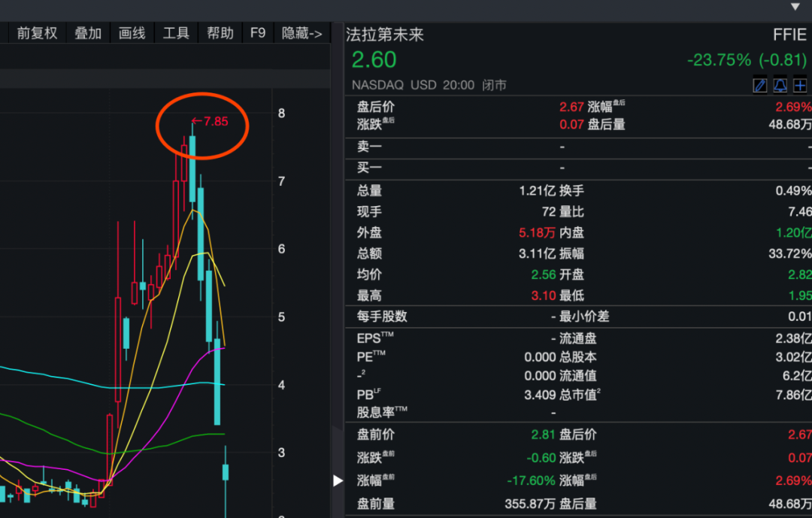Click the 总市值 market cap row
812x518 pixels.
(580, 394)
